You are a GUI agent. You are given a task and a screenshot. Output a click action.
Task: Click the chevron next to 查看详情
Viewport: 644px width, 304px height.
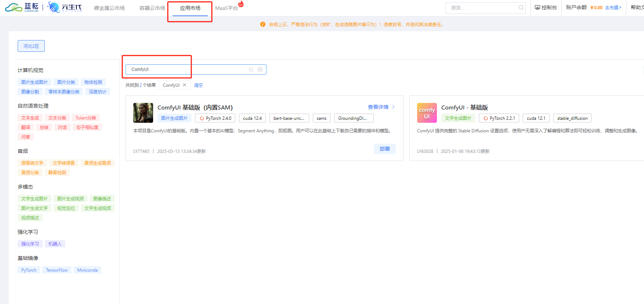[393, 107]
